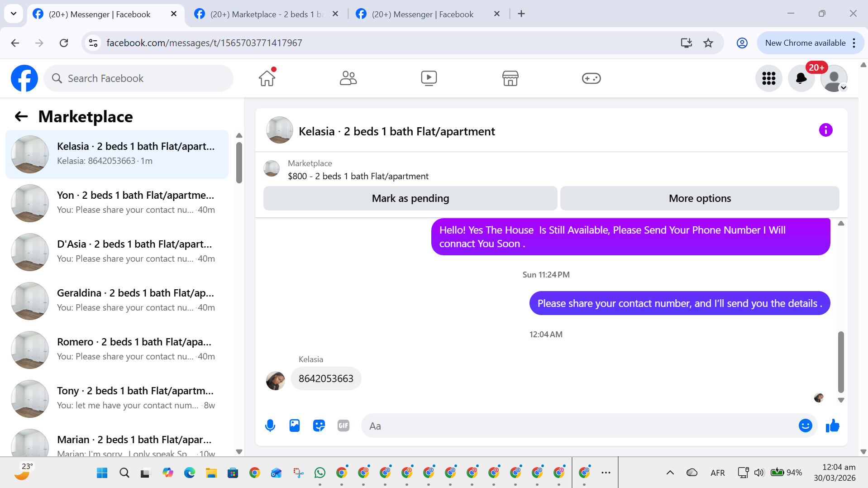Open the emoji picker in message box
Screen dimensions: 868x488
tap(805, 426)
